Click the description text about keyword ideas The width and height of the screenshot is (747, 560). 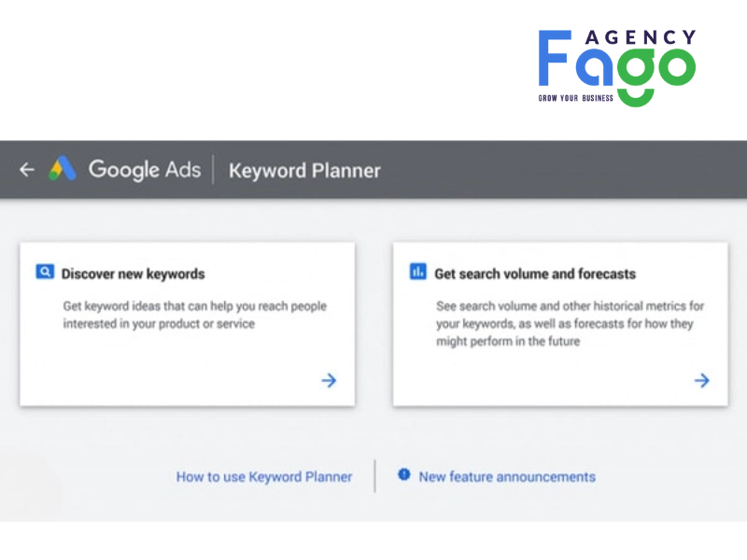(x=193, y=315)
